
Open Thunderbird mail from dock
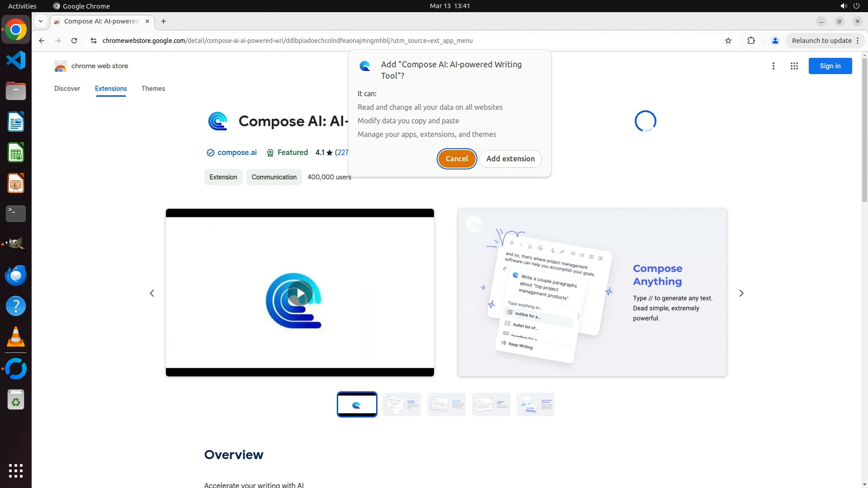click(x=16, y=275)
